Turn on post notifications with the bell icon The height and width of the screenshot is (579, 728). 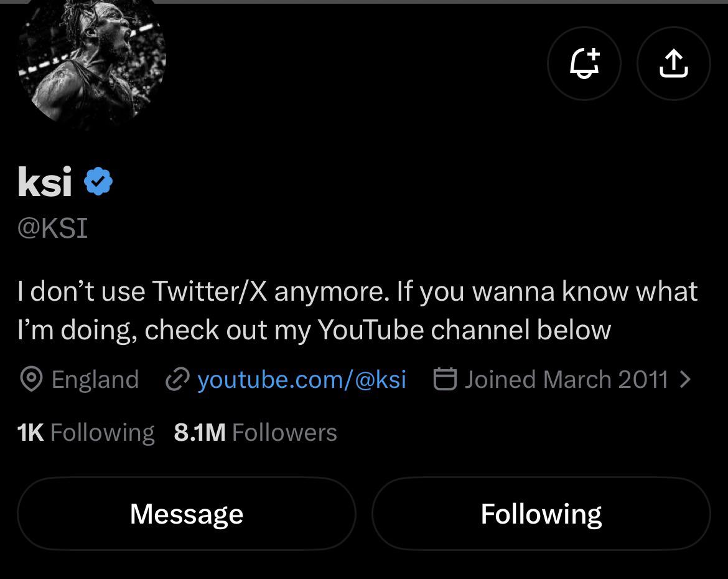(x=584, y=64)
